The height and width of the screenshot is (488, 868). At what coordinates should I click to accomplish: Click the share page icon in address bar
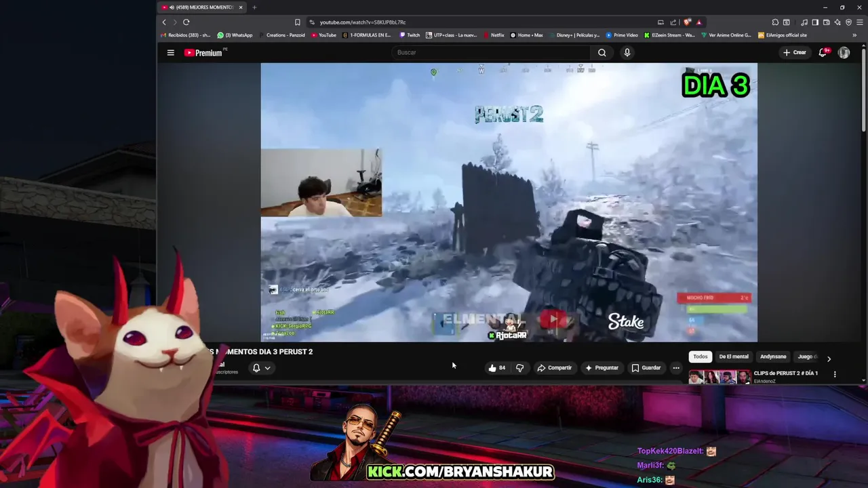(x=673, y=22)
